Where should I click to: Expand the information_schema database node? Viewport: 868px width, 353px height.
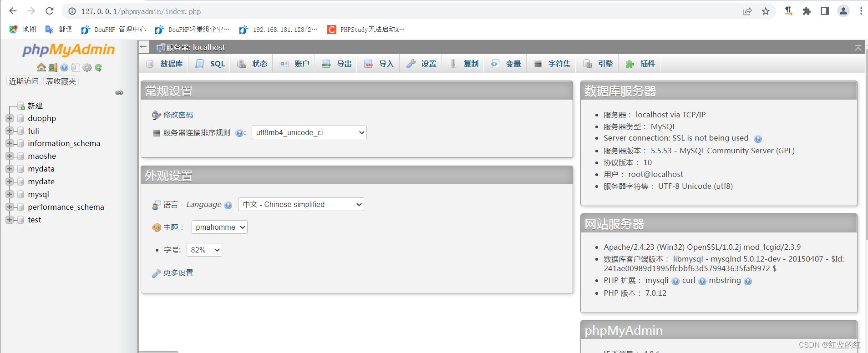(x=9, y=143)
